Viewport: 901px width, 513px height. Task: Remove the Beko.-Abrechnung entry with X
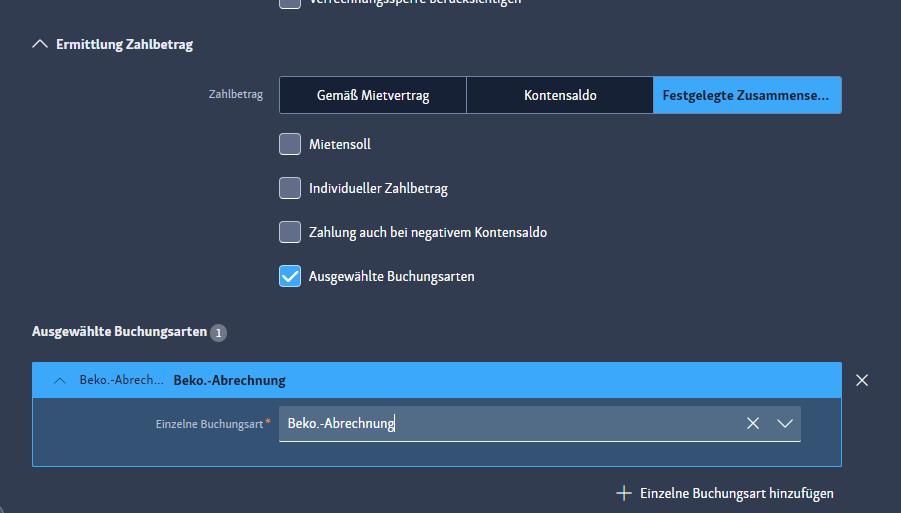coord(862,380)
